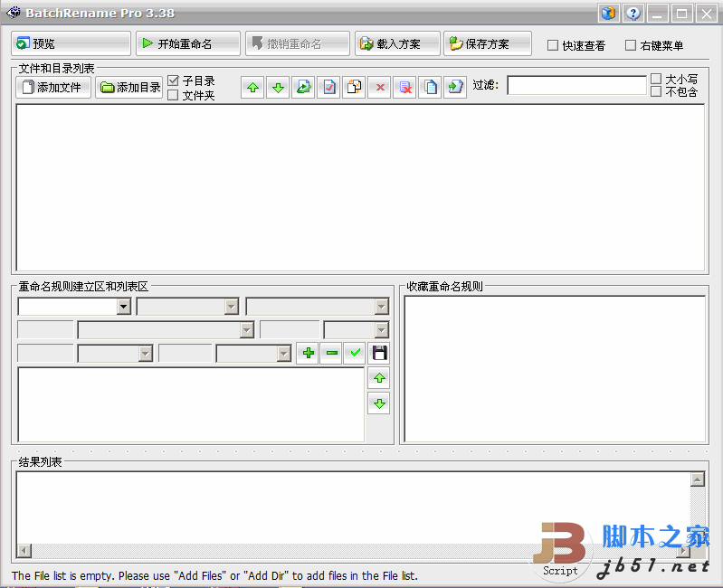Click inside the 收藏重命名规则 favorites list

(x=555, y=369)
